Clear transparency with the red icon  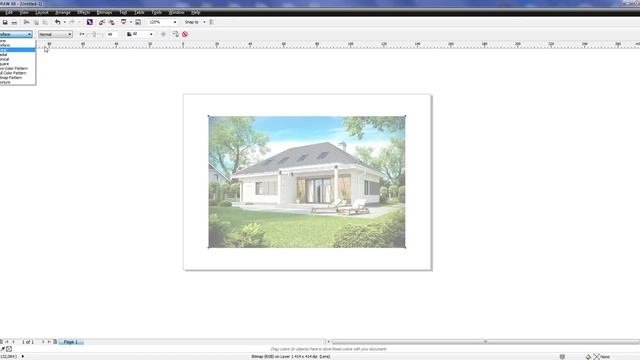point(185,34)
